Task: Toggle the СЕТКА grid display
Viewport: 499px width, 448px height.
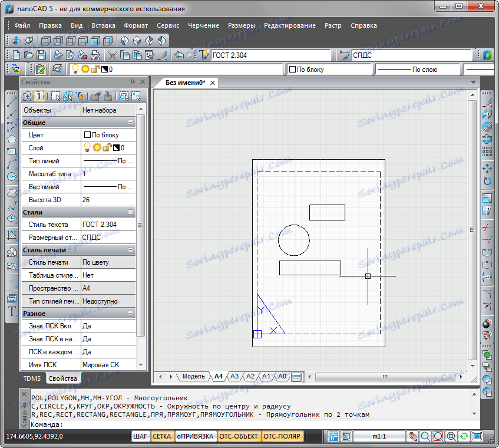Action: click(x=161, y=437)
